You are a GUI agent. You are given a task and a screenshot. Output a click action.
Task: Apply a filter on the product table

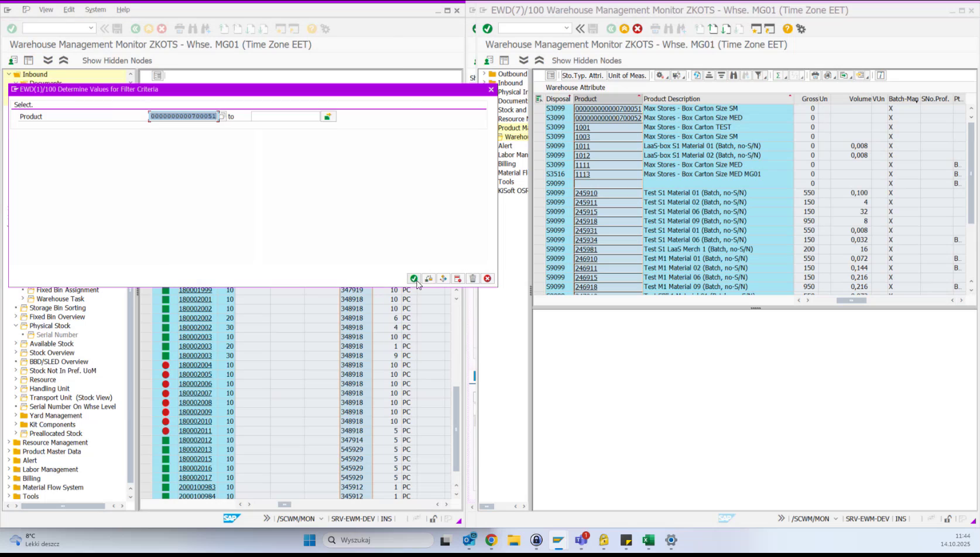(x=759, y=75)
